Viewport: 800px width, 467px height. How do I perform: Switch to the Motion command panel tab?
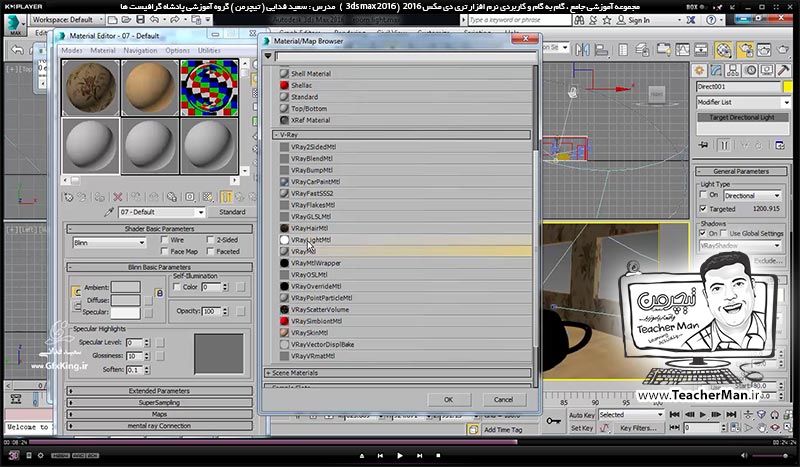point(750,70)
